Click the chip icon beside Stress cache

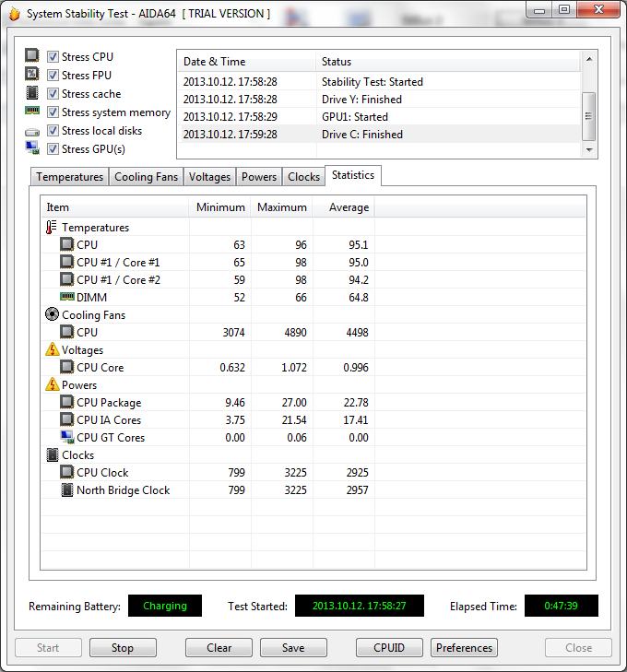click(x=31, y=92)
